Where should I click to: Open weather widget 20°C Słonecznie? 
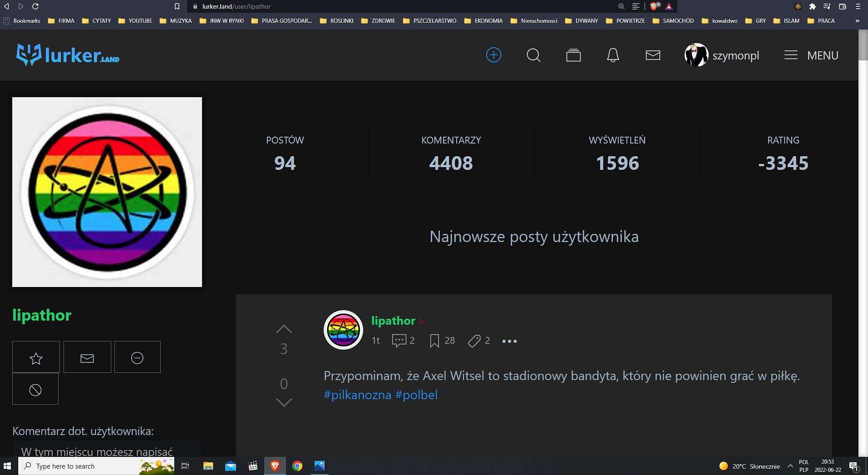[750, 466]
